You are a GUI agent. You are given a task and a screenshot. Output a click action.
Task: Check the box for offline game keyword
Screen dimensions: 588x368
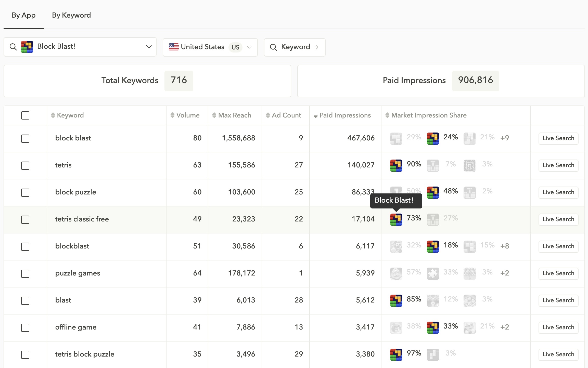[25, 328]
